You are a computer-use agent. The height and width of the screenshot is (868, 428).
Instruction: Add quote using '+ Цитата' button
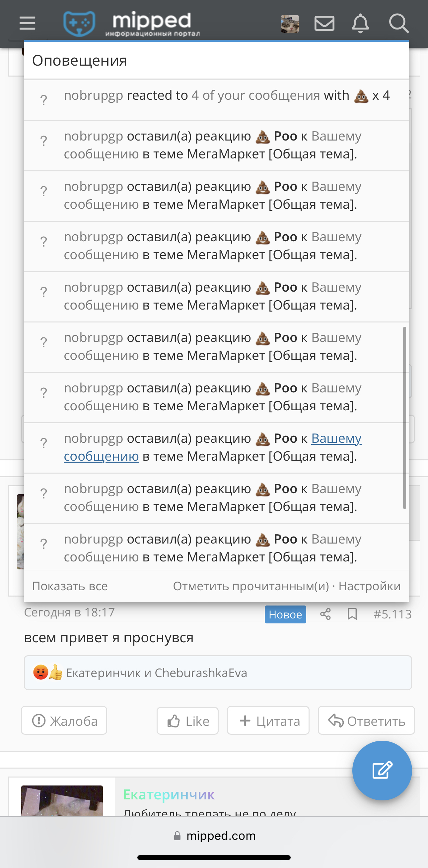pyautogui.click(x=268, y=721)
